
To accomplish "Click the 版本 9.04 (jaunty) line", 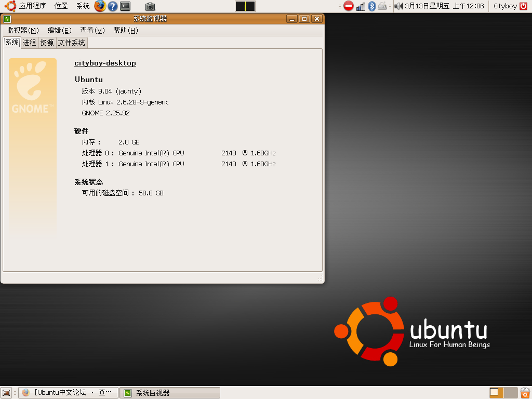I will click(112, 91).
